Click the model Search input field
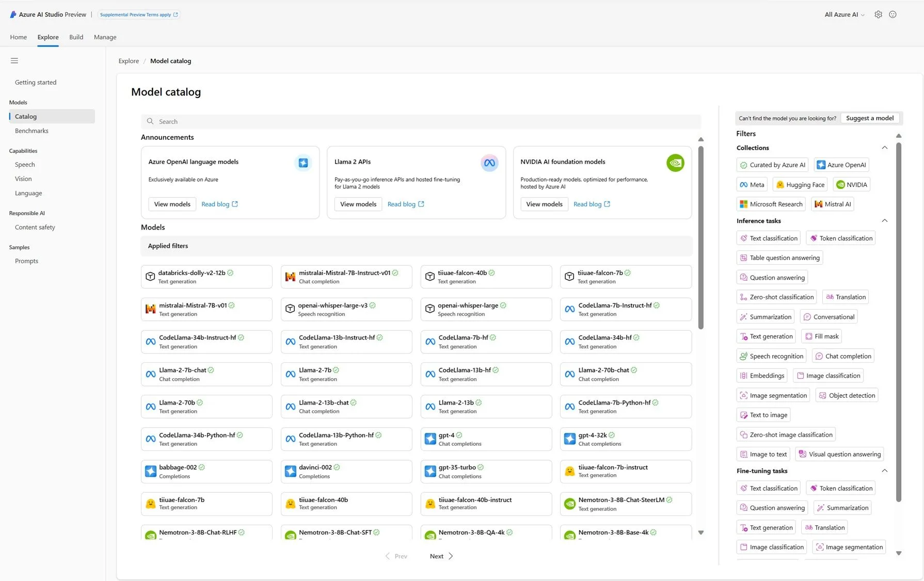Viewport: 924px width, 581px height. pyautogui.click(x=421, y=122)
